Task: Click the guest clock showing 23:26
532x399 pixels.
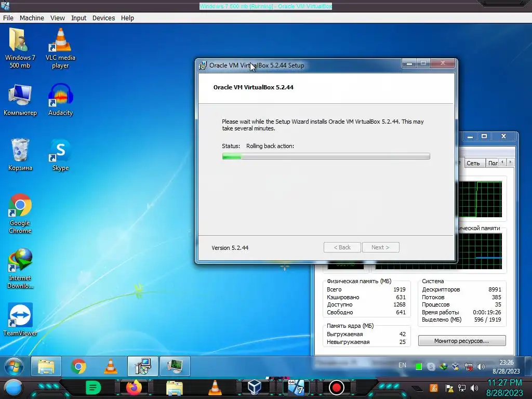Action: click(506, 362)
